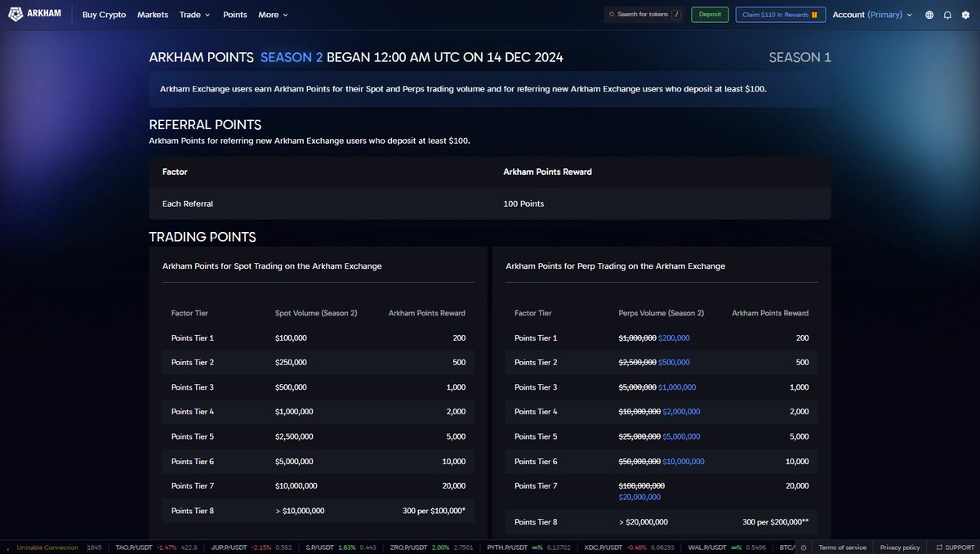The height and width of the screenshot is (554, 980).
Task: Click perps Tier 2 new volume $500,000
Action: (x=674, y=362)
